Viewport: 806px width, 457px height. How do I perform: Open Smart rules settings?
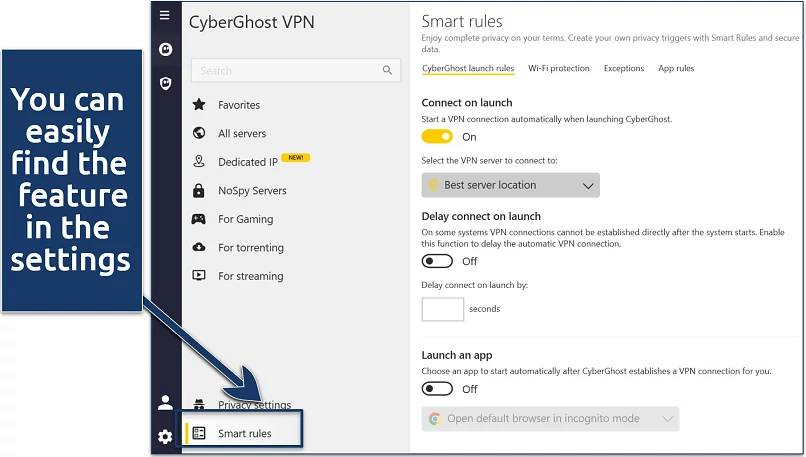coord(243,433)
